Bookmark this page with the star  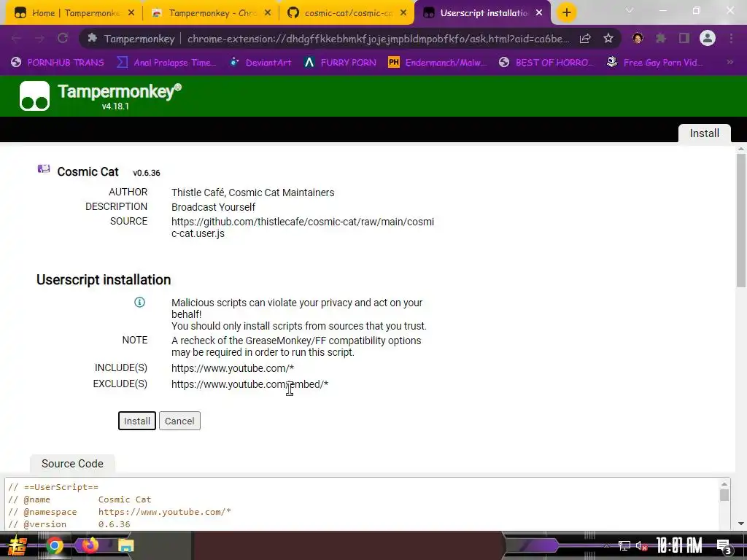(608, 39)
